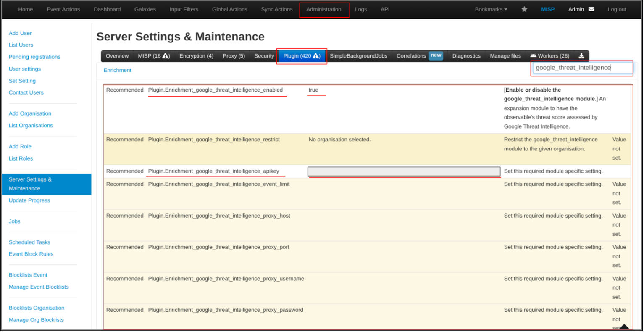Screen dimensions: 644x332
Task: Open List Organisations in sidebar
Action: point(31,126)
